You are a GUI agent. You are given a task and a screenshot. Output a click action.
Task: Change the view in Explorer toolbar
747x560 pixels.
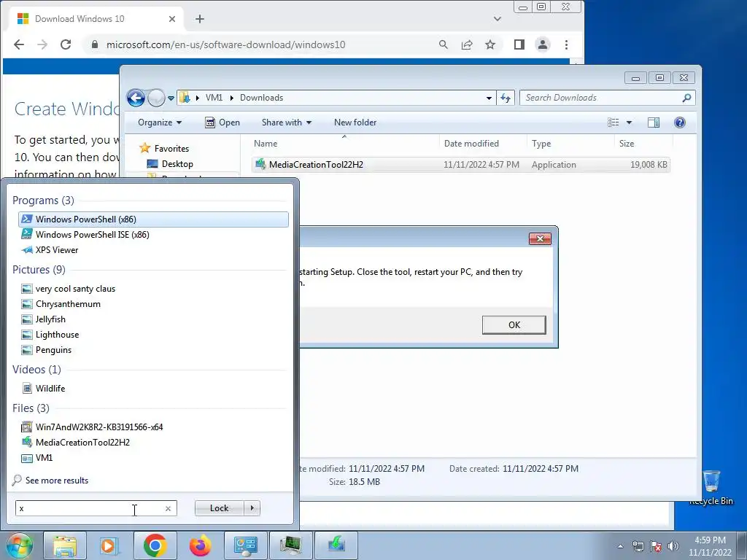pos(613,122)
